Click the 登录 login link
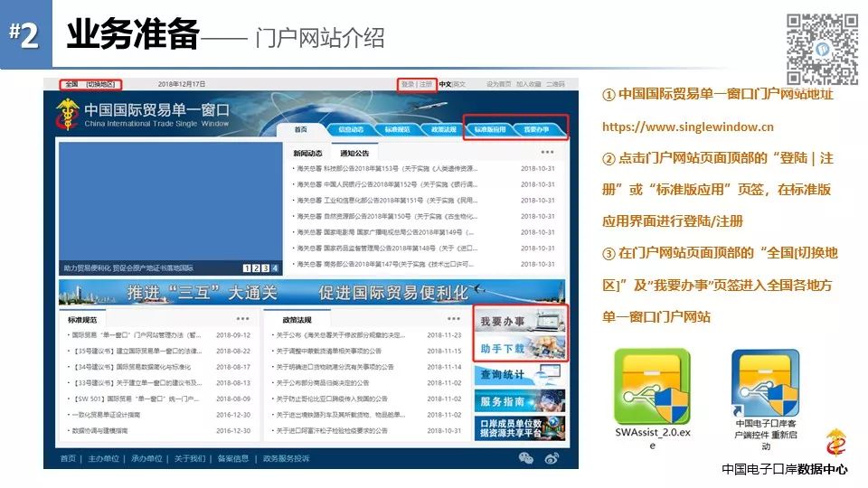This screenshot has width=868, height=488. pos(408,85)
